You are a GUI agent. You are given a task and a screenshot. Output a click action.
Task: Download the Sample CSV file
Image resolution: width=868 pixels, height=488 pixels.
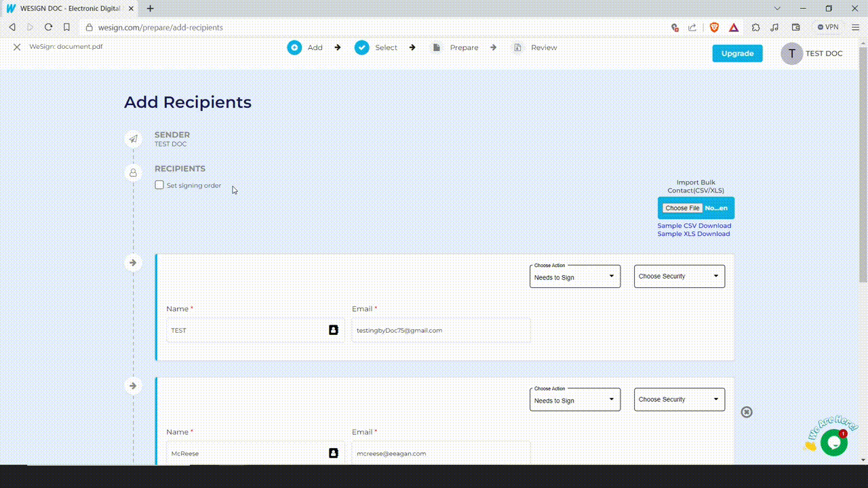tap(694, 226)
